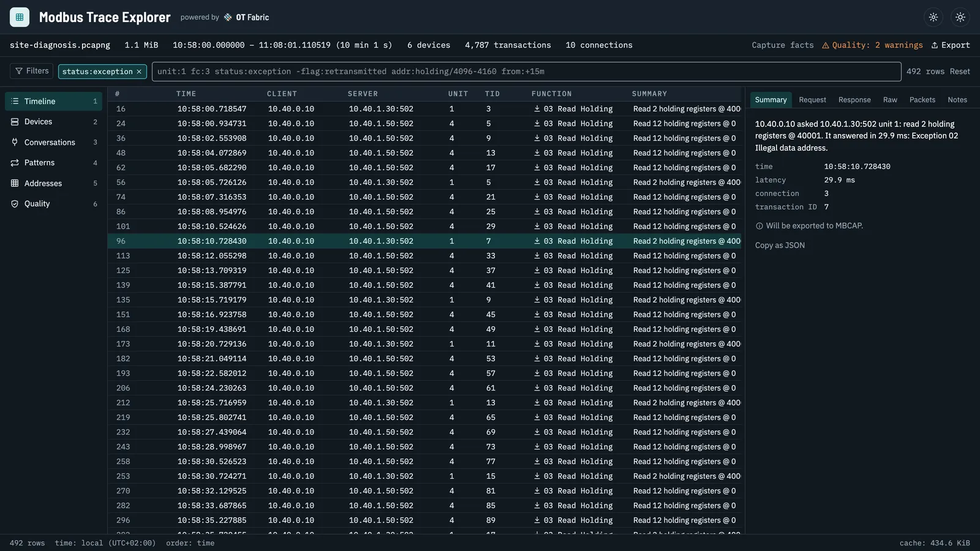Image resolution: width=980 pixels, height=551 pixels.
Task: Sort by the TIME column header
Action: tap(186, 94)
